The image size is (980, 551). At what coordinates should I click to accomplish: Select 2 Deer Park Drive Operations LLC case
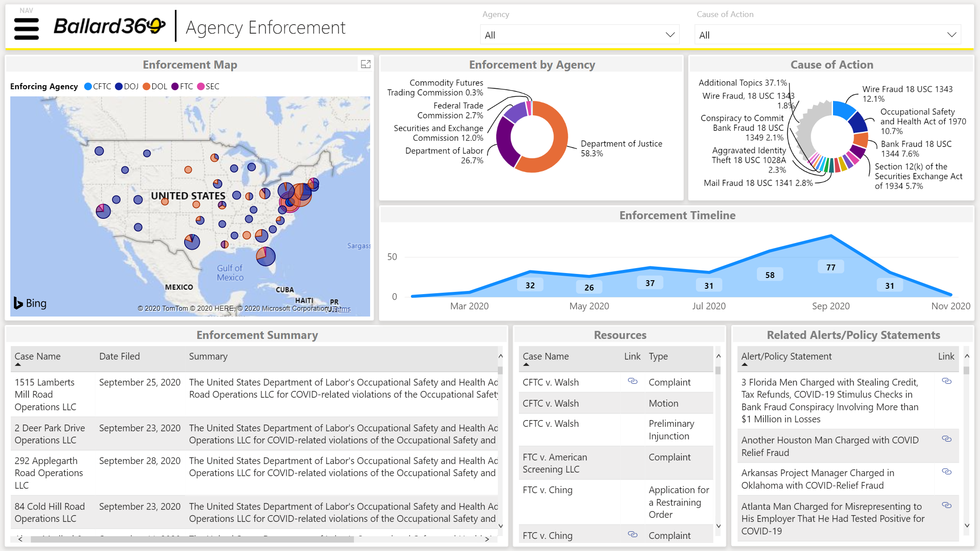pyautogui.click(x=49, y=434)
